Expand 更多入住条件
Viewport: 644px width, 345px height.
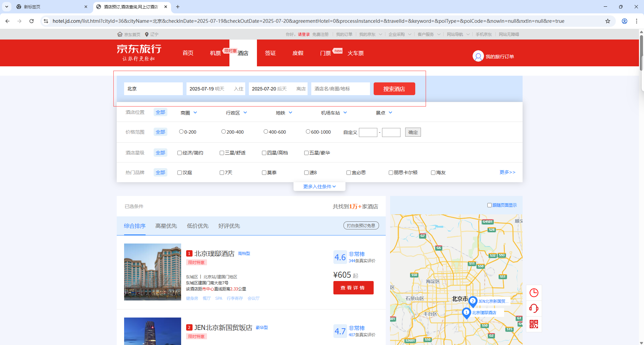319,187
